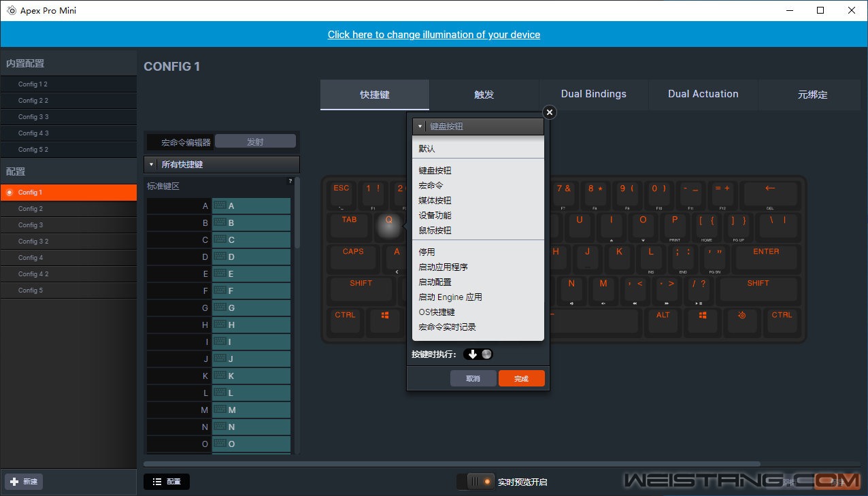Open the Dual Bindings tab
868x496 pixels.
(594, 95)
